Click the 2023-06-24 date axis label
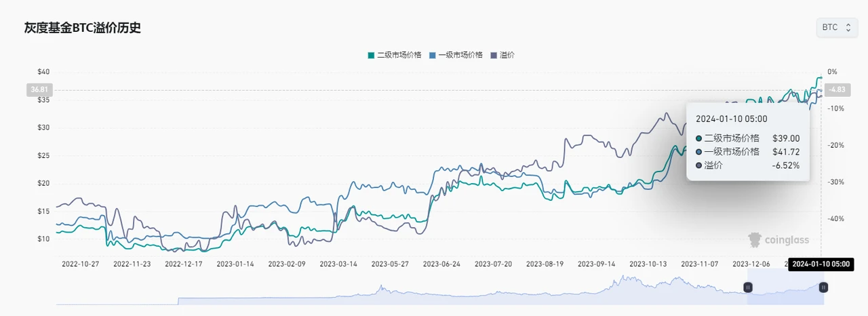868x316 pixels. [441, 264]
